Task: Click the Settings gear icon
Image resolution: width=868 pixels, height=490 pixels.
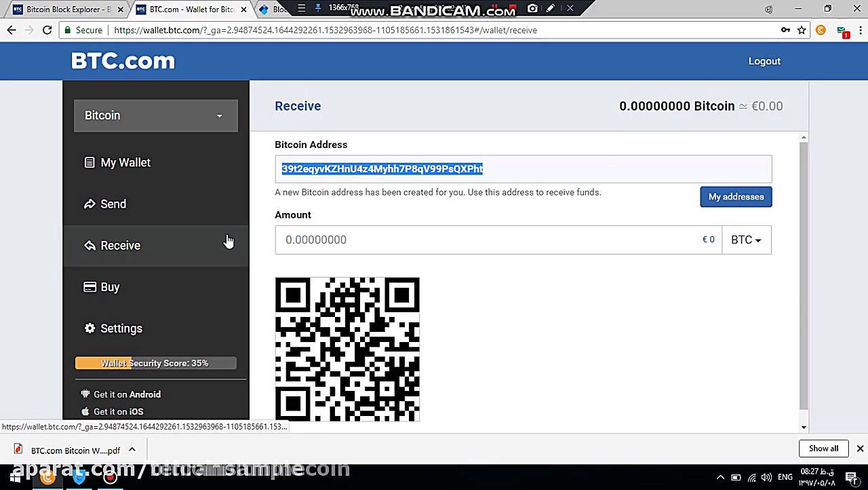Action: tap(90, 328)
